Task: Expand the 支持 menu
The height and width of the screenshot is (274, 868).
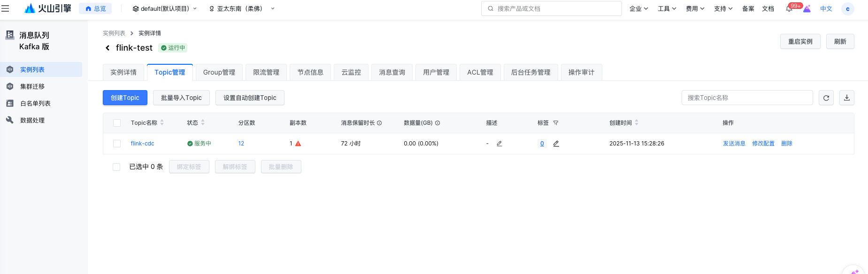Action: [723, 8]
